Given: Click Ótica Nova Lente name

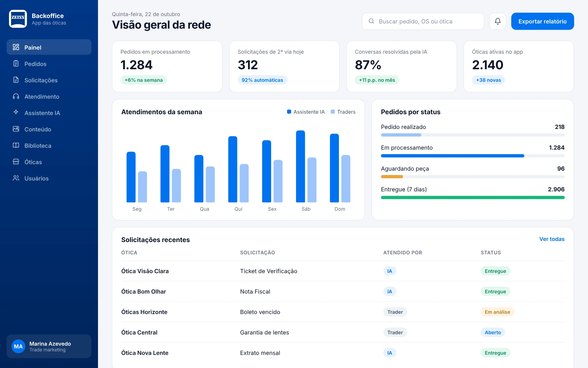Looking at the screenshot, I should [x=145, y=353].
